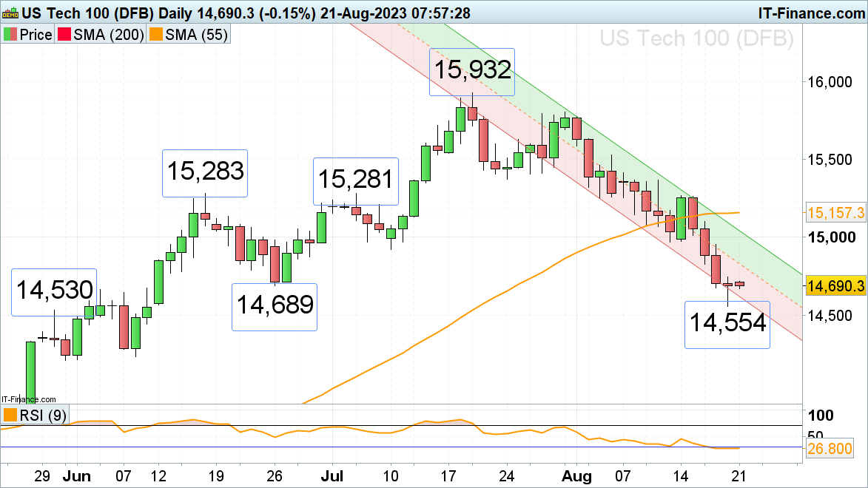
Task: Select the SMA (200) legend label
Action: tap(109, 35)
